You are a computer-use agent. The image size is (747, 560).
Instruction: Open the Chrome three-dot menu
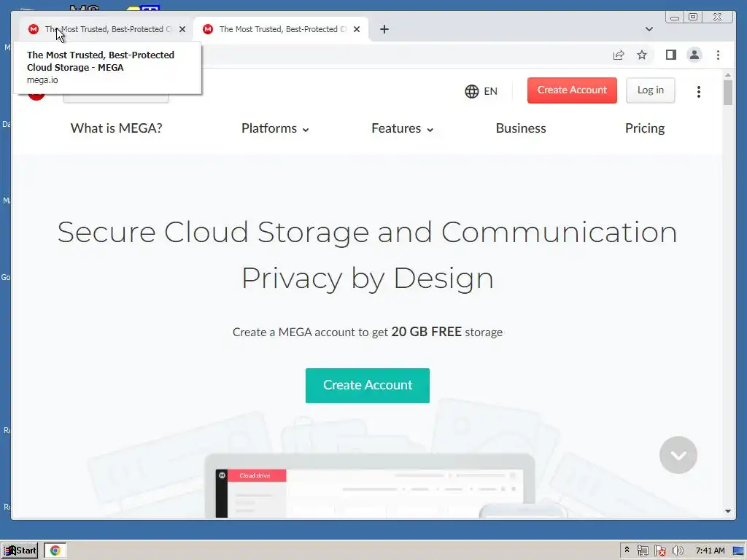point(718,55)
